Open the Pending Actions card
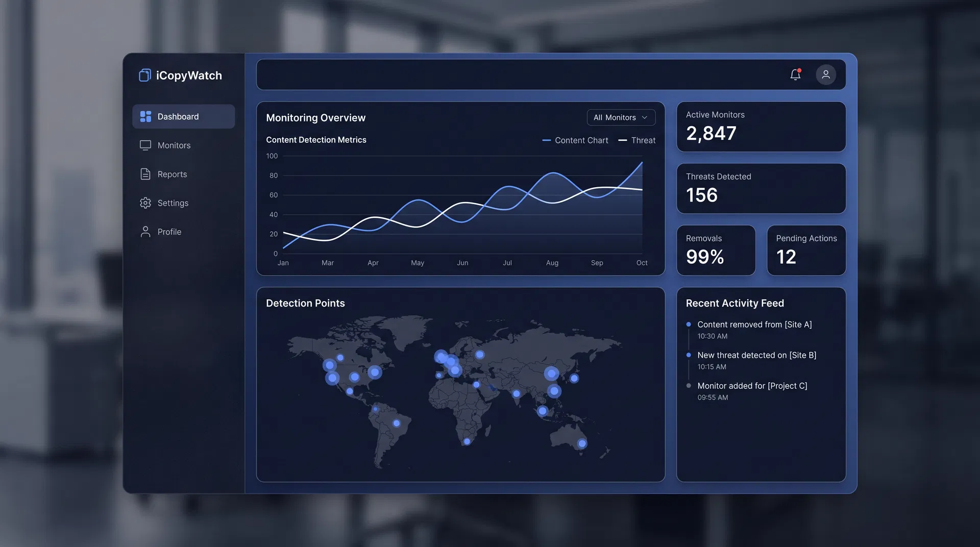 click(806, 250)
